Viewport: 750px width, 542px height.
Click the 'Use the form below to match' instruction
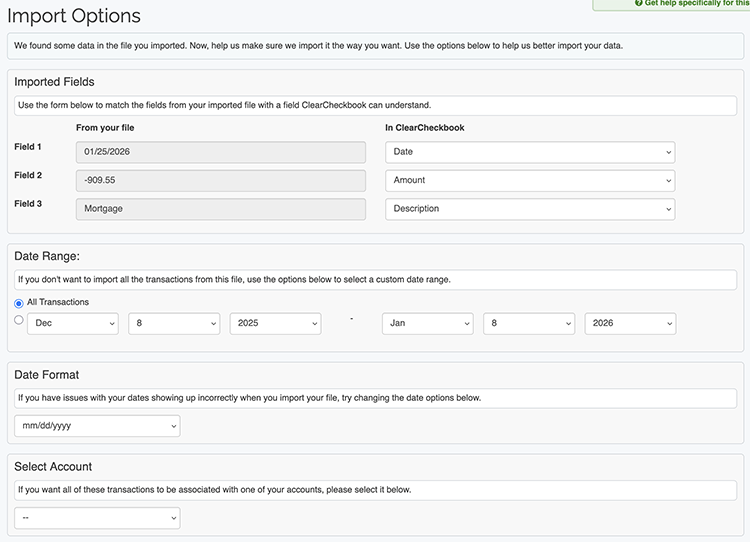pos(225,105)
